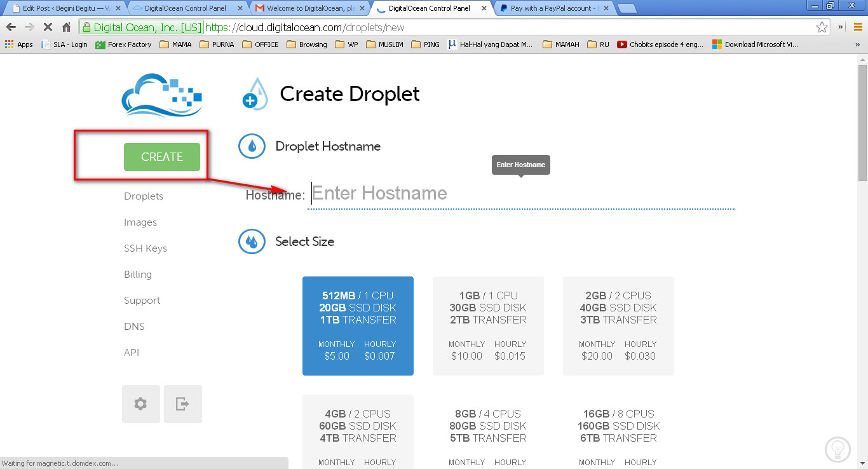Choose the 16GB / 8 CPUS 160GB plan
This screenshot has width=868, height=469.
pyautogui.click(x=618, y=432)
